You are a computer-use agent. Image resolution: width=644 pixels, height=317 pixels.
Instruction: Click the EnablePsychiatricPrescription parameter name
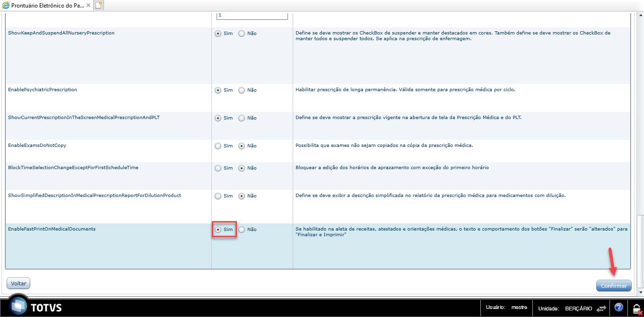tap(43, 89)
